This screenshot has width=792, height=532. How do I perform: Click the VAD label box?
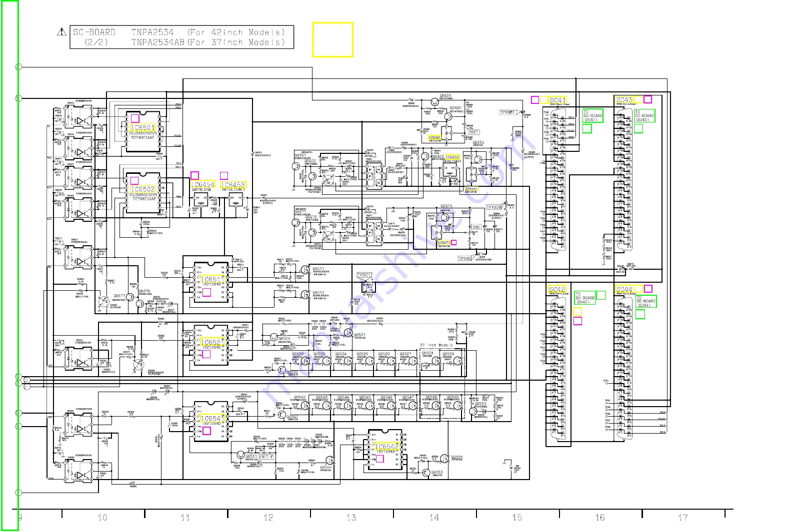tap(475, 227)
